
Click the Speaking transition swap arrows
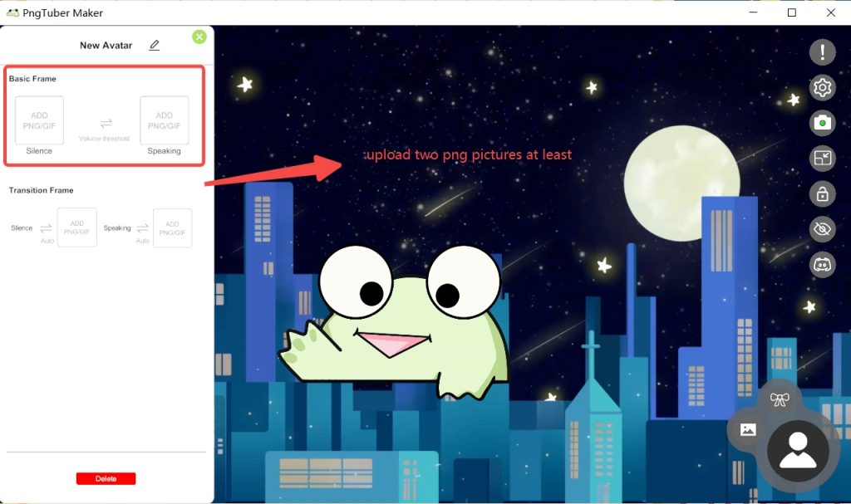point(141,227)
